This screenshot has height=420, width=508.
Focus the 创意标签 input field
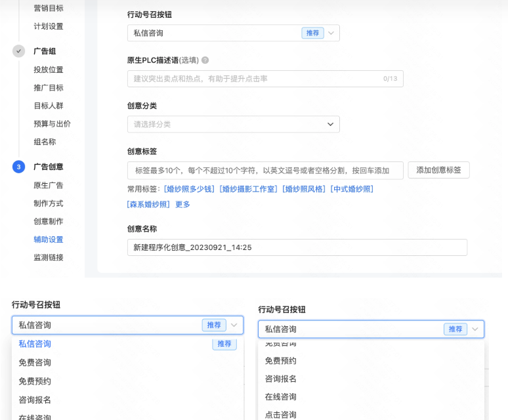coord(265,171)
